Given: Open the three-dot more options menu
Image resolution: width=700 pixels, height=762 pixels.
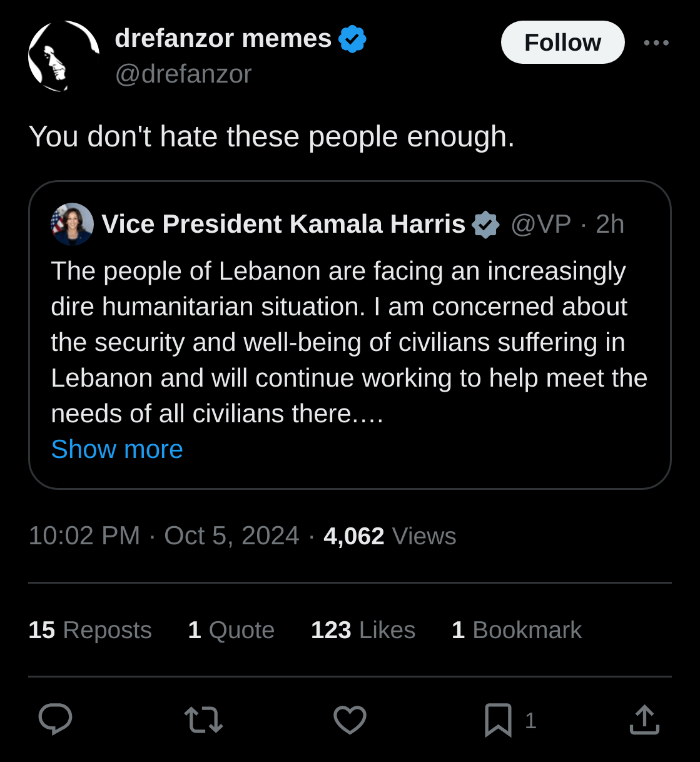Looking at the screenshot, I should [x=656, y=43].
